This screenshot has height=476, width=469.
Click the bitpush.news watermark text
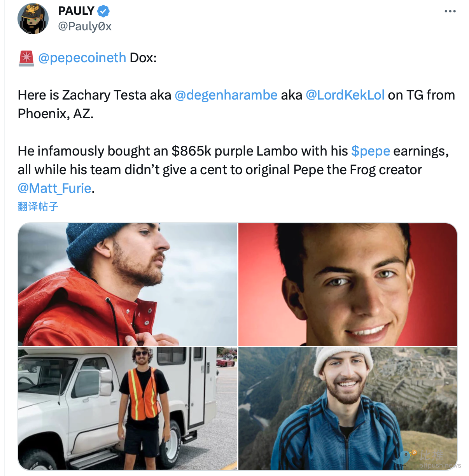[440, 465]
